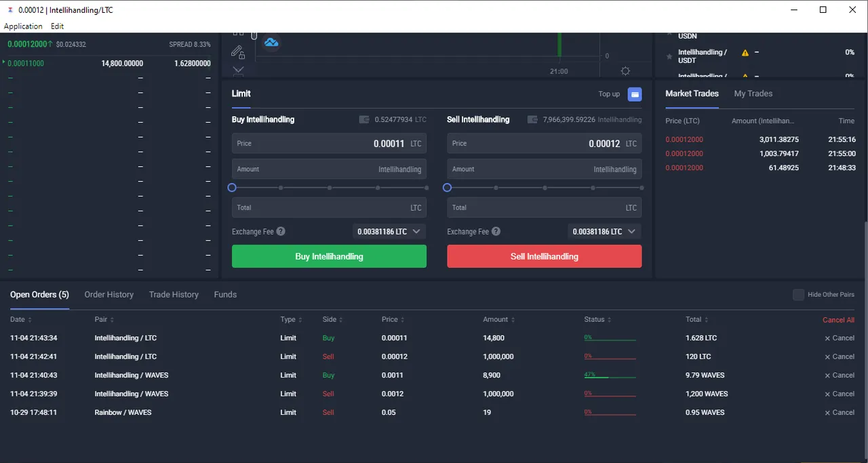This screenshot has height=463, width=868.
Task: Click market trade at 21:55:00
Action: tap(760, 154)
